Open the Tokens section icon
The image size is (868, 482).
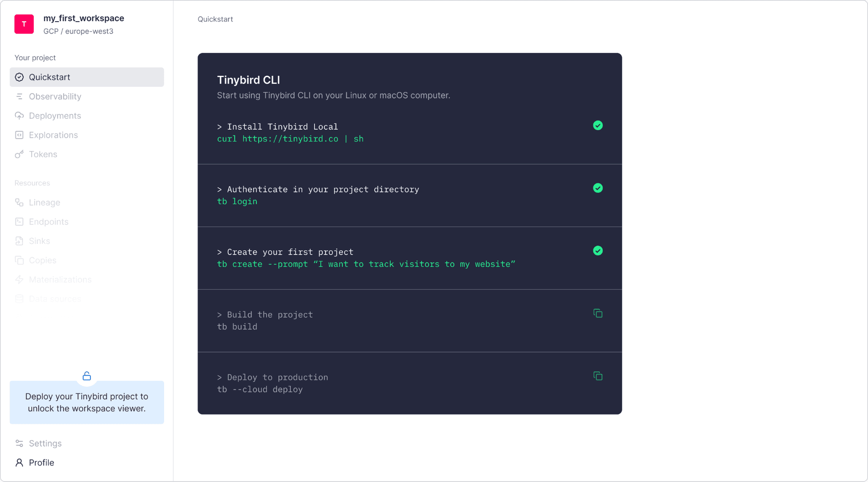19,154
